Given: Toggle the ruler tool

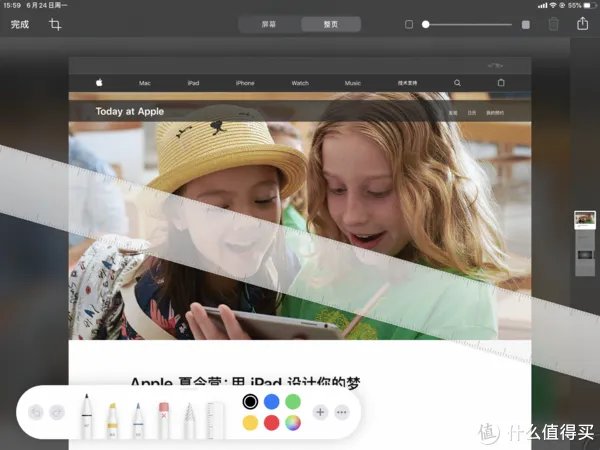Looking at the screenshot, I should tap(215, 420).
